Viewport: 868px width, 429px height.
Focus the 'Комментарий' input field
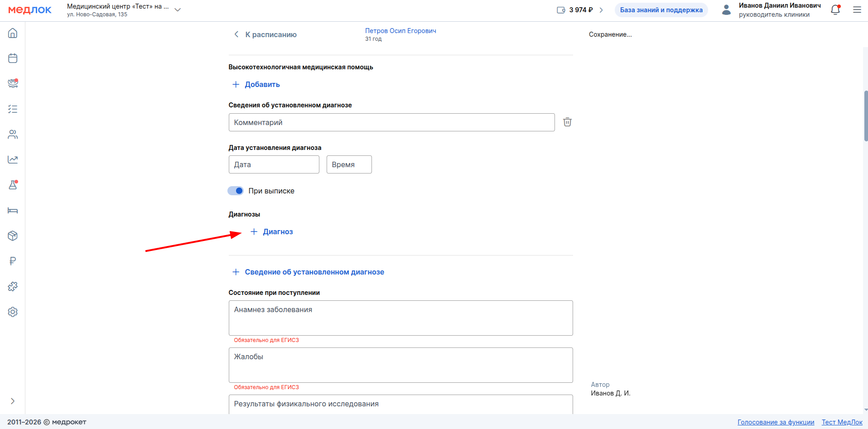coord(392,122)
